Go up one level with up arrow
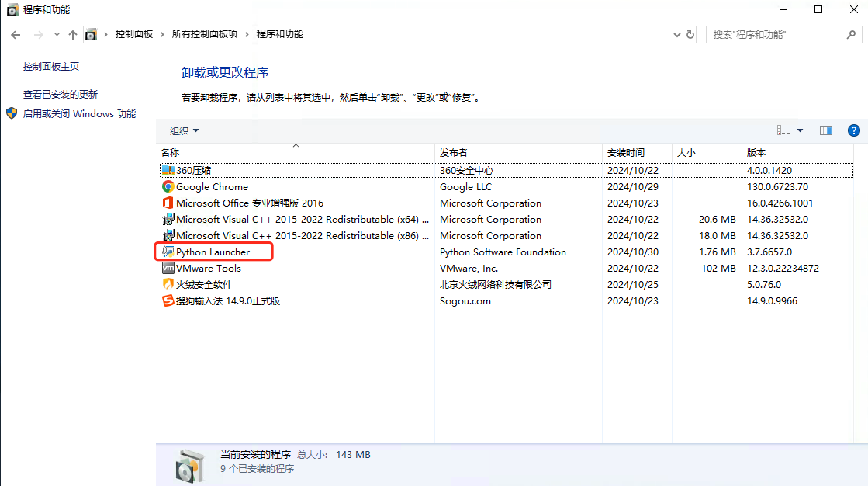 [72, 34]
